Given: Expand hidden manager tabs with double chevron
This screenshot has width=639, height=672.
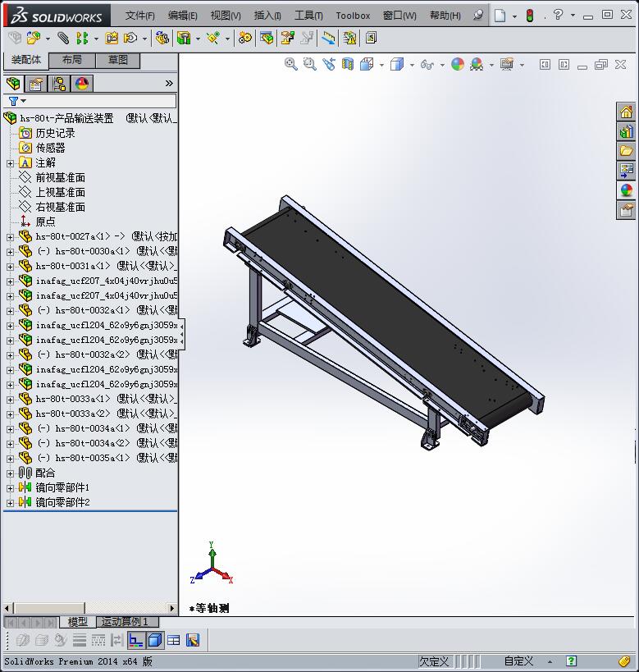Looking at the screenshot, I should tap(169, 83).
